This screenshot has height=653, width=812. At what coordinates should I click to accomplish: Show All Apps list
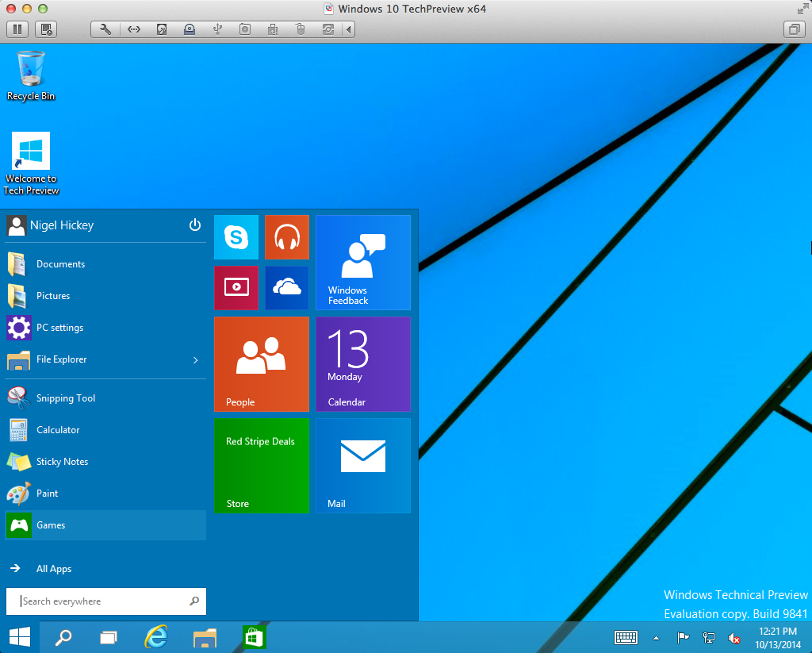[41, 569]
